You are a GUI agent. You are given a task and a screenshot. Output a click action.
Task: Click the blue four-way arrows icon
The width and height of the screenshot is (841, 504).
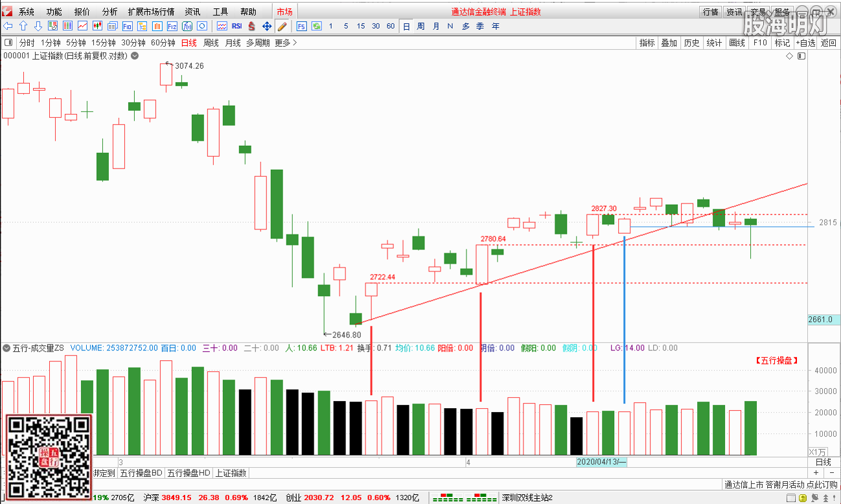coord(266,27)
